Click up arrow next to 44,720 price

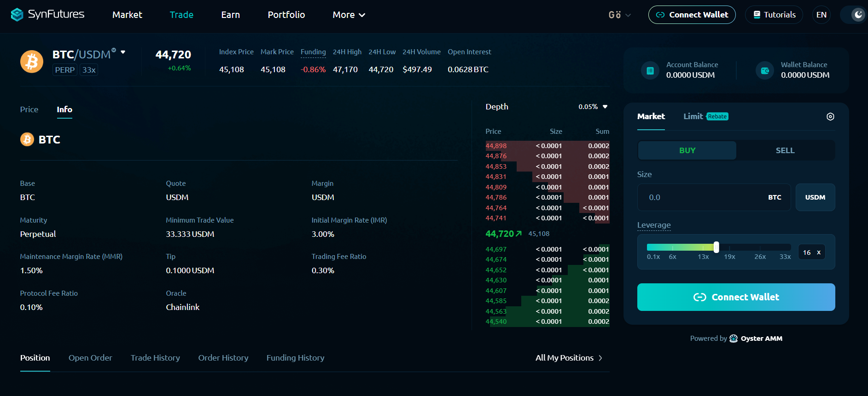(519, 234)
